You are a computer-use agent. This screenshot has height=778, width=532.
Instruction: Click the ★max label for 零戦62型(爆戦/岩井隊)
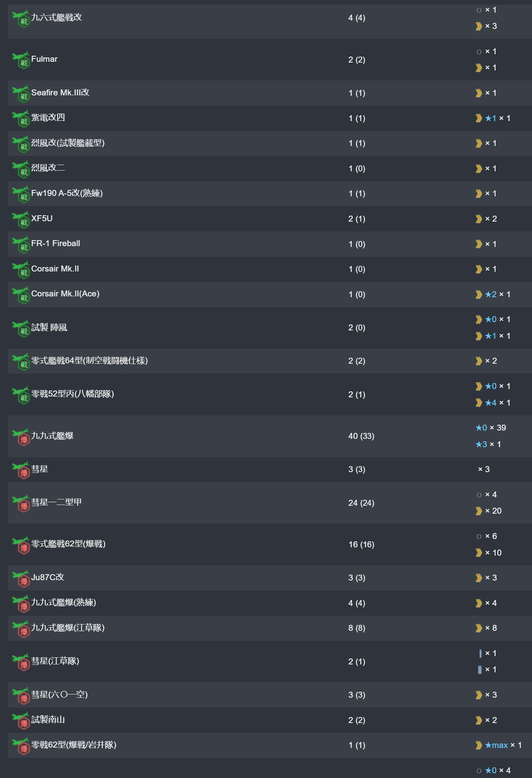496,745
